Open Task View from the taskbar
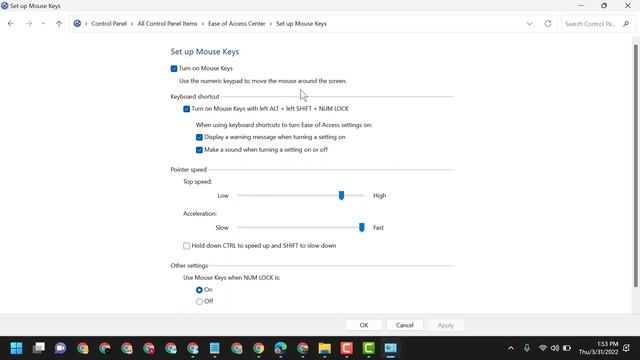The width and height of the screenshot is (640, 360). pos(39,348)
